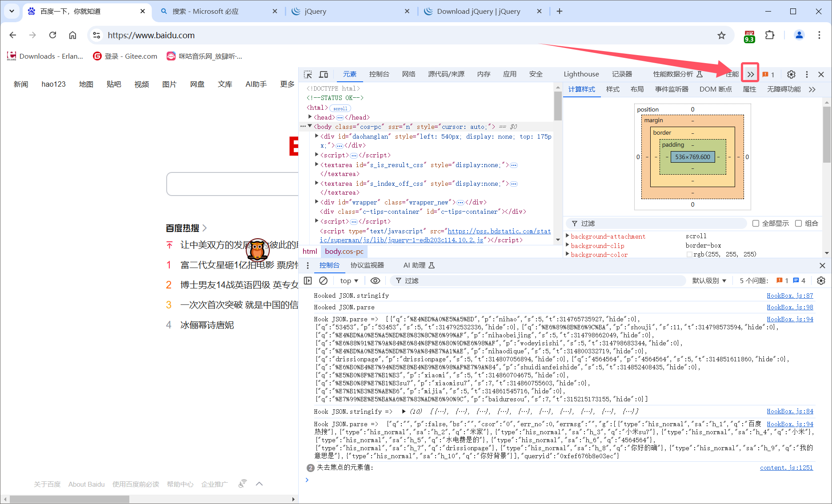Click the accessibility icon in Baidu footer
The width and height of the screenshot is (832, 504).
click(242, 484)
